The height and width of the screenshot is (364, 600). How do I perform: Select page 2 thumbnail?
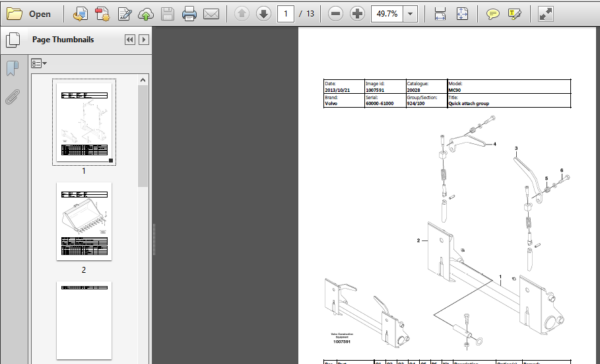pyautogui.click(x=84, y=222)
